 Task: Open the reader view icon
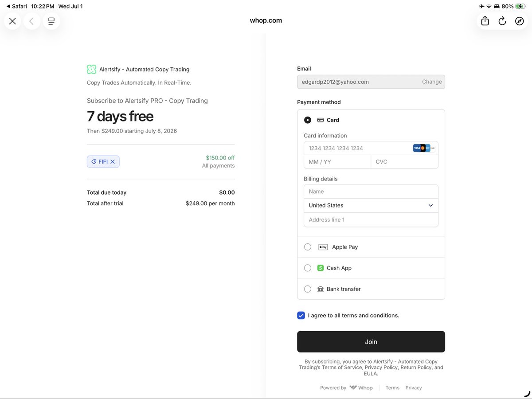point(51,21)
